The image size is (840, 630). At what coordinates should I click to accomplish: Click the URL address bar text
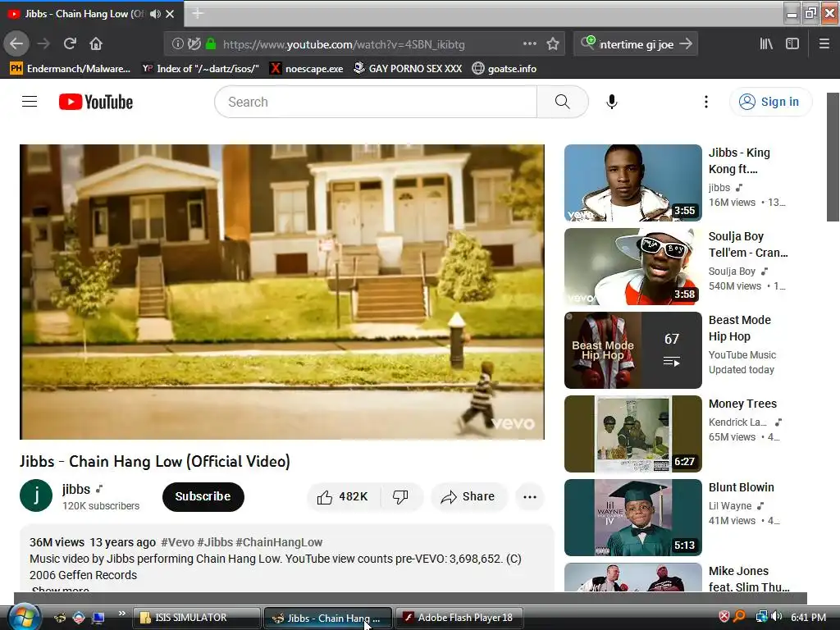pyautogui.click(x=344, y=44)
